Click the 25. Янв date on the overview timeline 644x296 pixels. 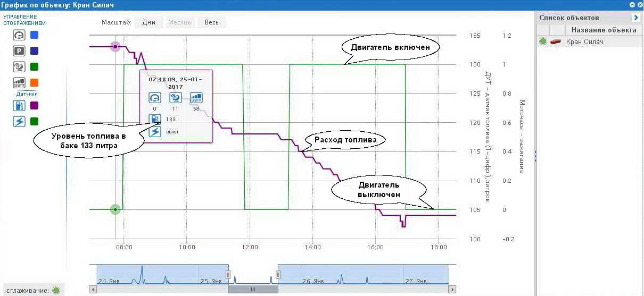pyautogui.click(x=210, y=281)
